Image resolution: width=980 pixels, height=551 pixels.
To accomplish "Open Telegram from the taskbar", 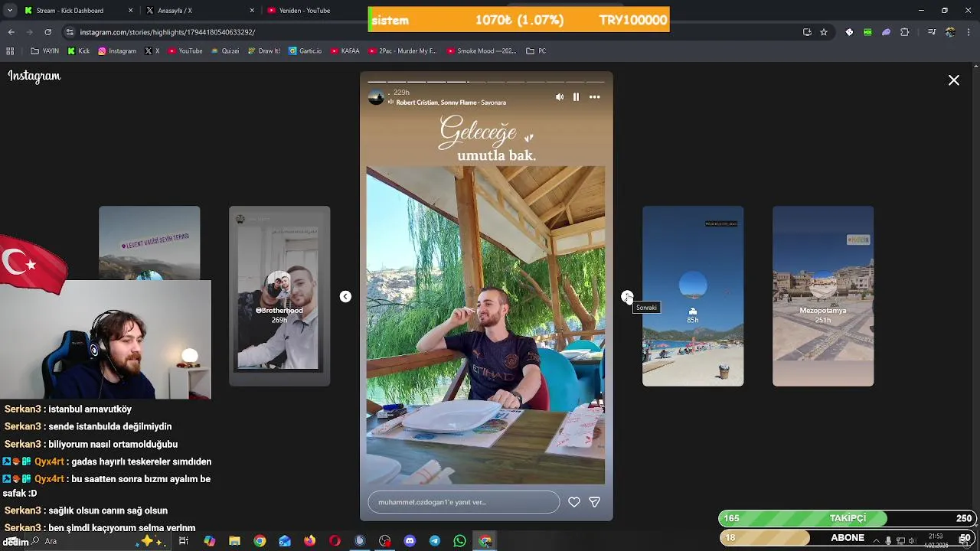I will click(435, 541).
